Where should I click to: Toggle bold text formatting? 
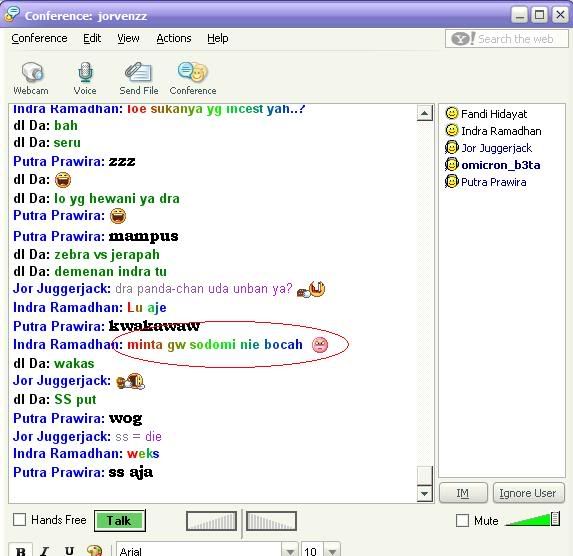(x=21, y=551)
